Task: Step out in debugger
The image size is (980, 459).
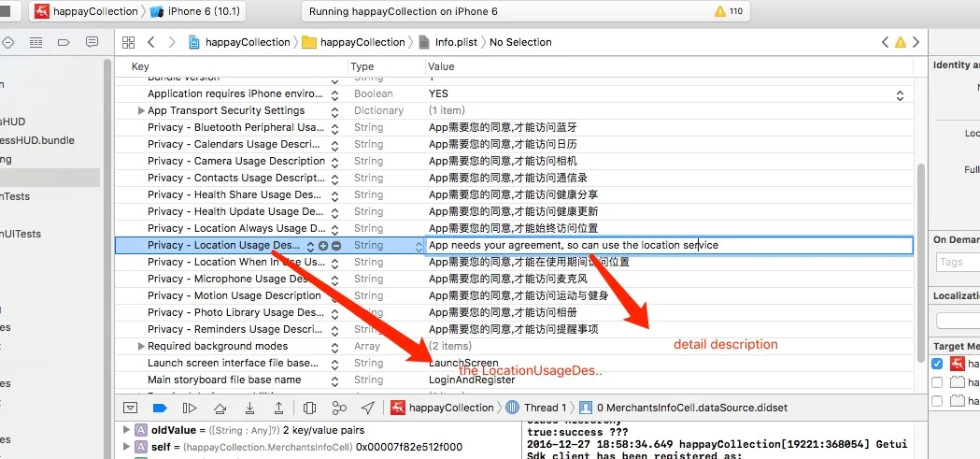Action: (278, 408)
